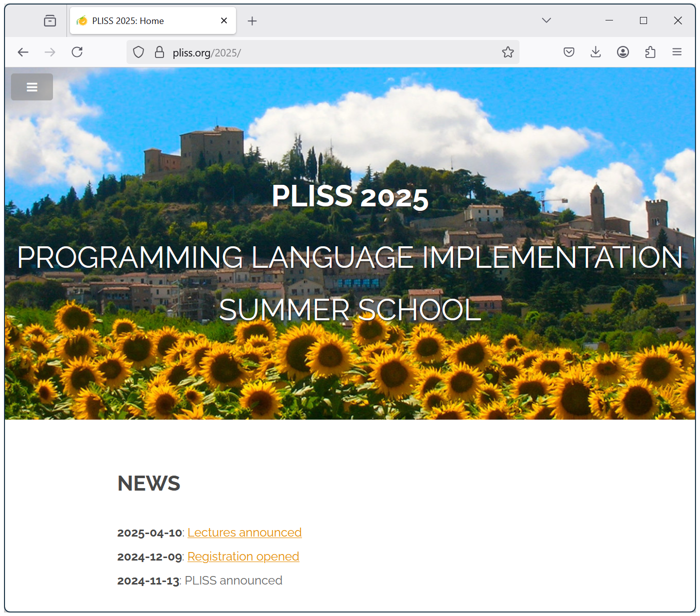
Task: Open Firefox View recent browsing icon
Action: (50, 20)
